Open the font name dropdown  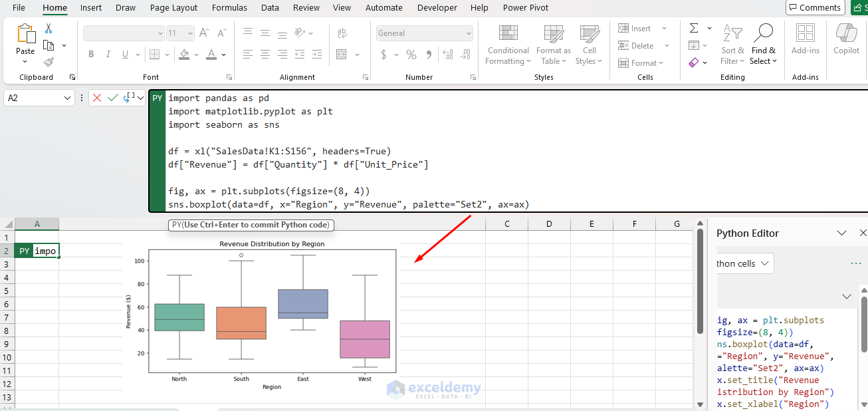pos(160,33)
